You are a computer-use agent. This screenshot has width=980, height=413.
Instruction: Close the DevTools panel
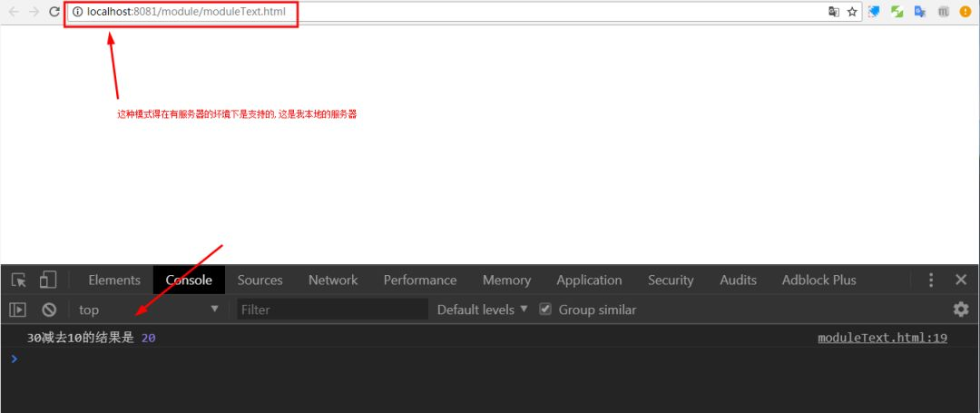[x=961, y=280]
